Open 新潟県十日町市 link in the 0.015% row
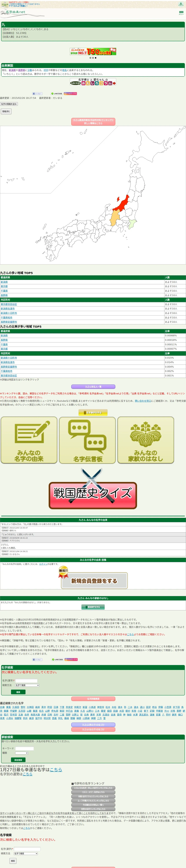This screenshot has height=868, width=186. click(9, 358)
